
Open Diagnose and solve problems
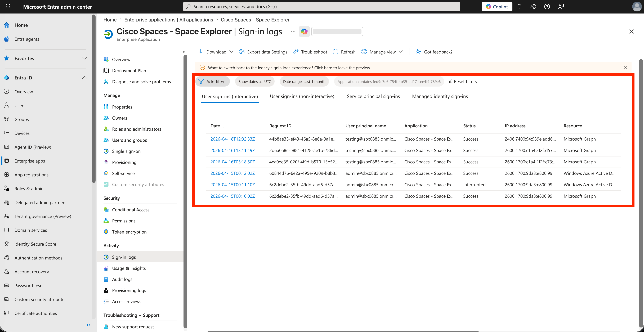tap(141, 82)
